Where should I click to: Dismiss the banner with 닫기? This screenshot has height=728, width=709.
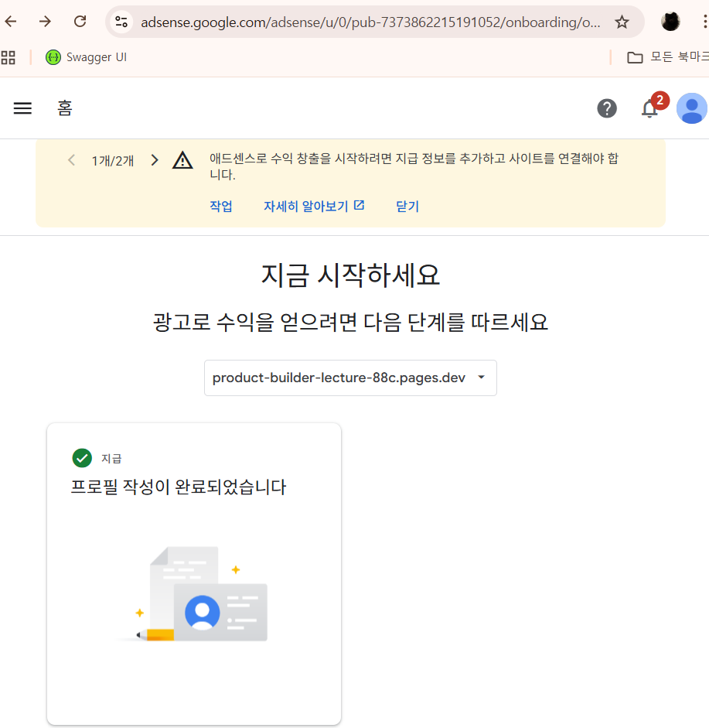(407, 206)
